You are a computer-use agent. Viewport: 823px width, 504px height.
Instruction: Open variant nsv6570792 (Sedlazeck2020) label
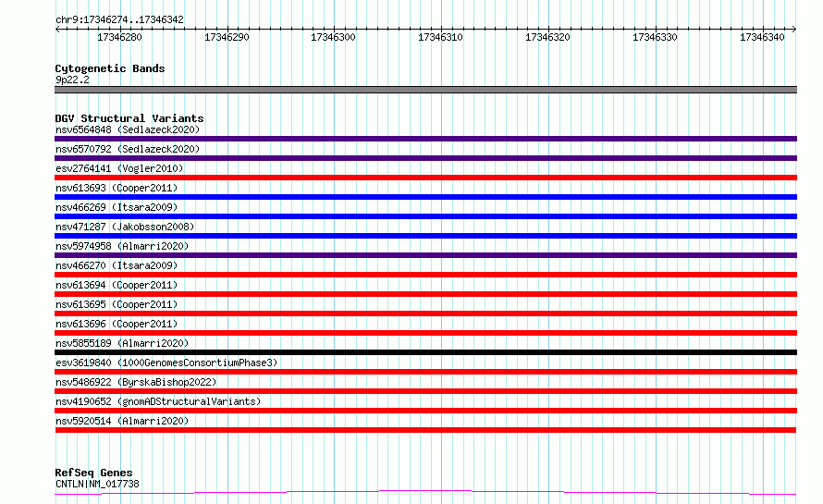[x=128, y=149]
